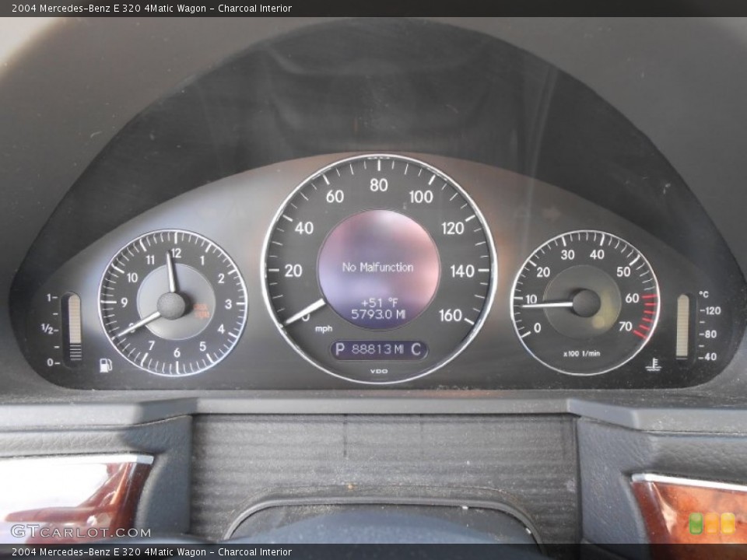The height and width of the screenshot is (560, 747).
Task: Click the 12 on the analog clock
Action: (177, 254)
